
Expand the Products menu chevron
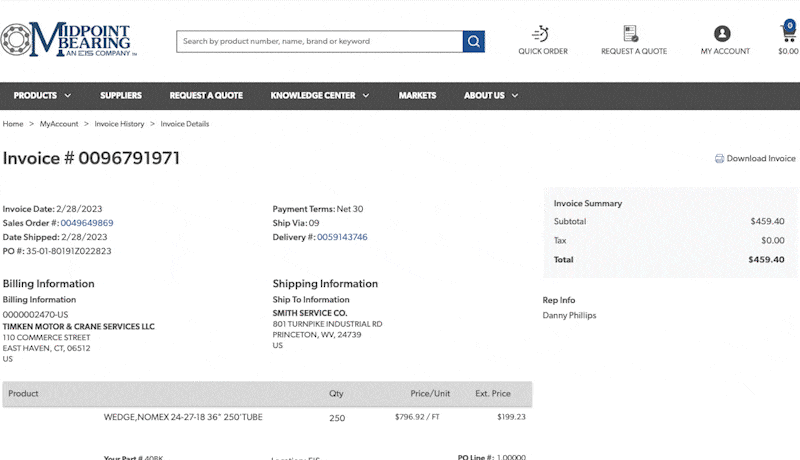pos(68,95)
